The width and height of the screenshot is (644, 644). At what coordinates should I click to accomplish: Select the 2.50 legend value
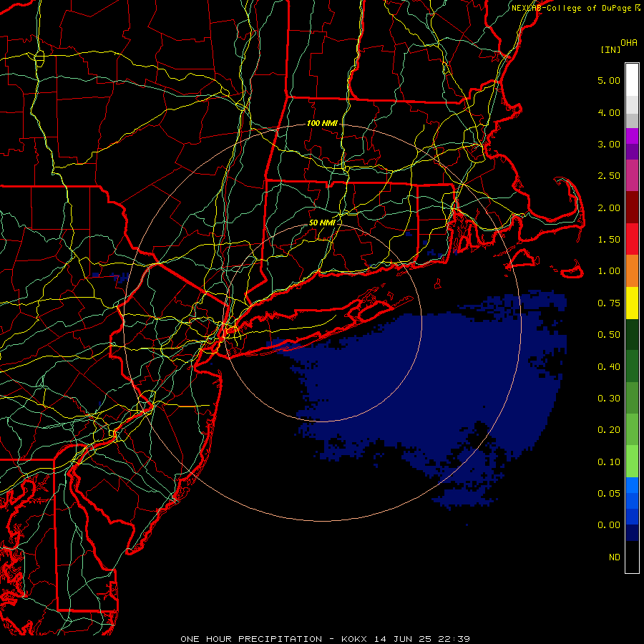pos(609,176)
